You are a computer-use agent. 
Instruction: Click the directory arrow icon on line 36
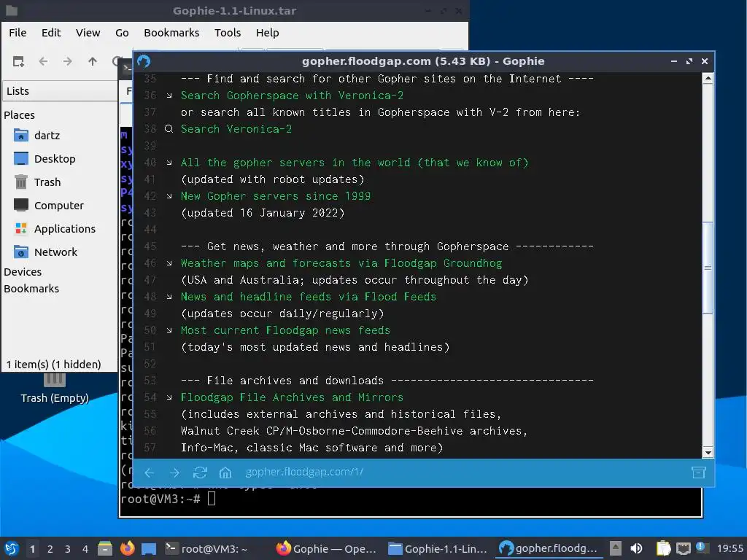click(169, 96)
